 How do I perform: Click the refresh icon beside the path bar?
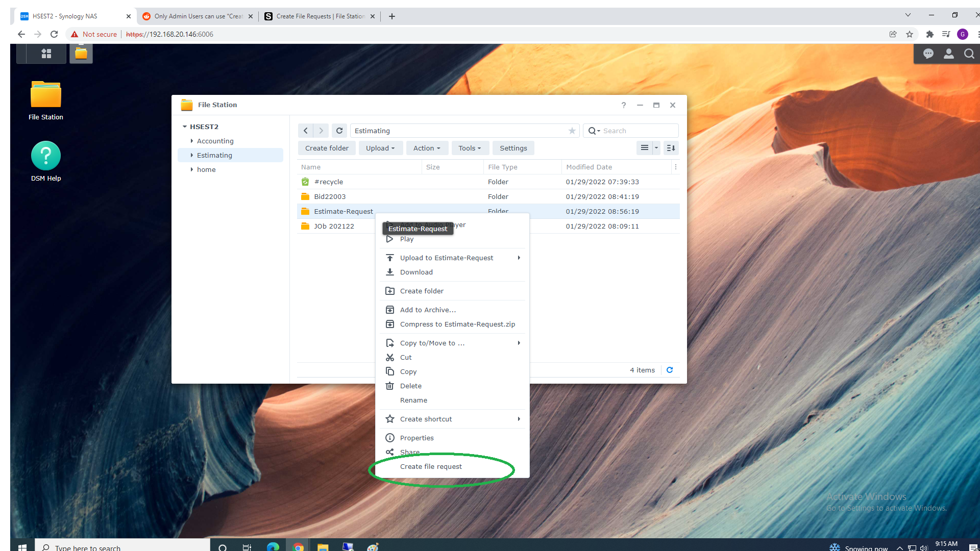pyautogui.click(x=339, y=131)
